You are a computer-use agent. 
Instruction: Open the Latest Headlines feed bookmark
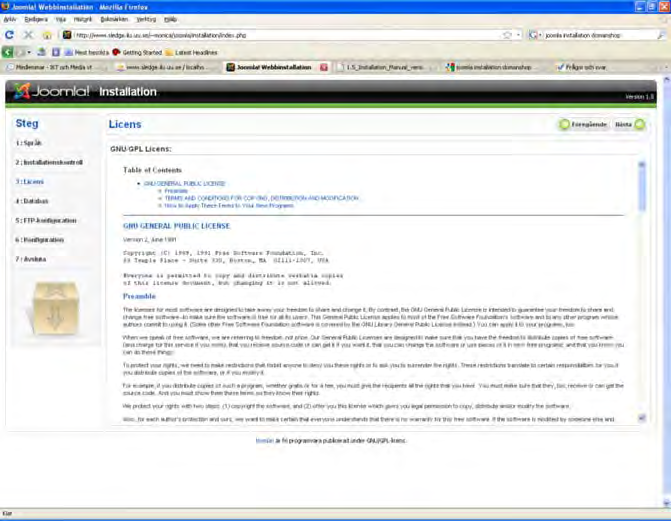191,53
